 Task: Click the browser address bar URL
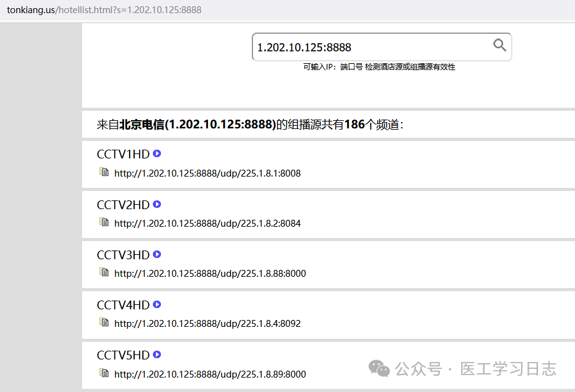point(104,10)
